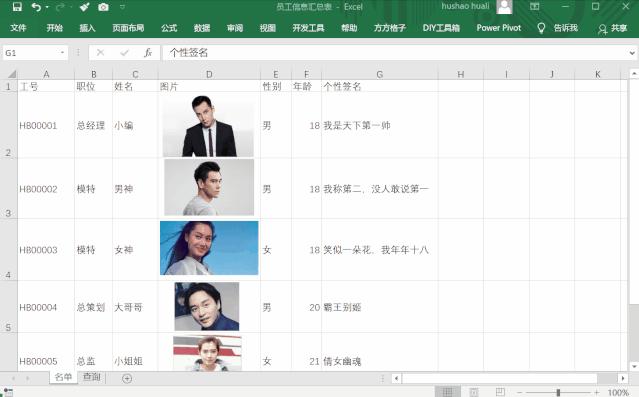Switch to the Power Pivot ribbon tab
The width and height of the screenshot is (639, 397).
pos(499,28)
